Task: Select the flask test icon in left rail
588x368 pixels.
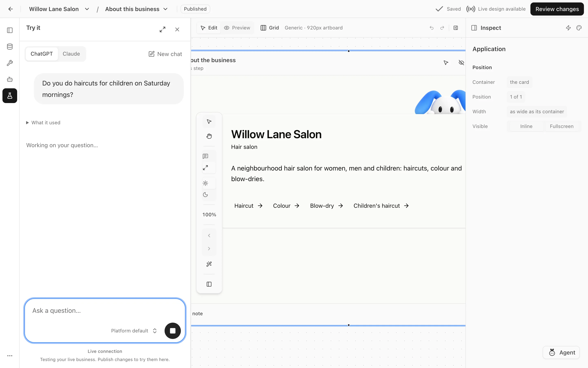Action: click(x=10, y=96)
